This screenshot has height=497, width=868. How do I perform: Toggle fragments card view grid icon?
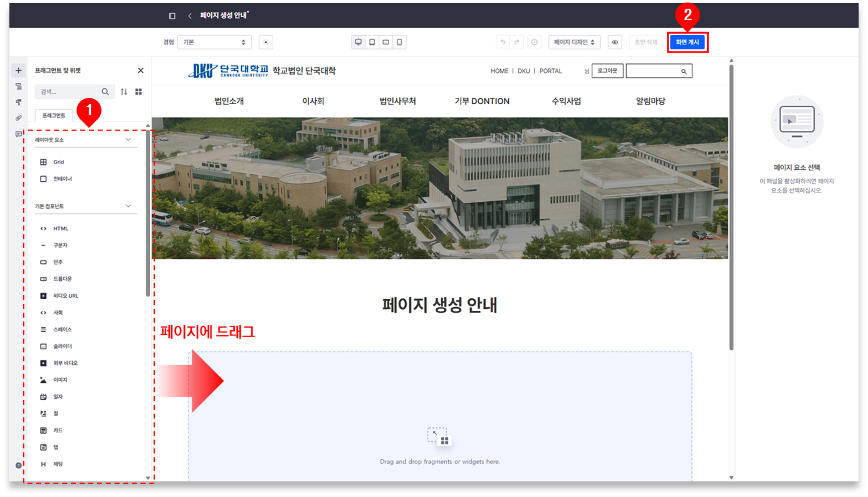[x=139, y=92]
